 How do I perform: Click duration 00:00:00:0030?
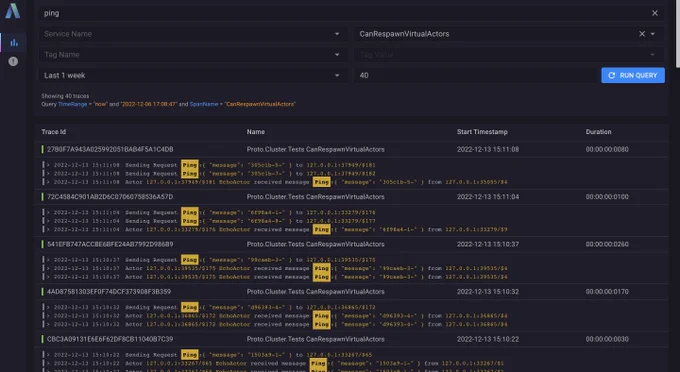click(x=607, y=339)
